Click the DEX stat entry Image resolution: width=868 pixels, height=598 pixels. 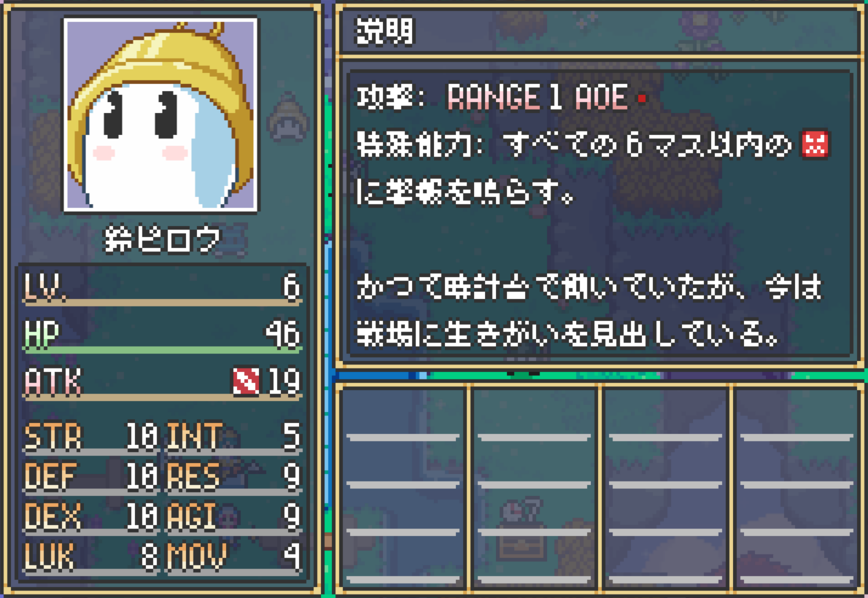click(92, 517)
